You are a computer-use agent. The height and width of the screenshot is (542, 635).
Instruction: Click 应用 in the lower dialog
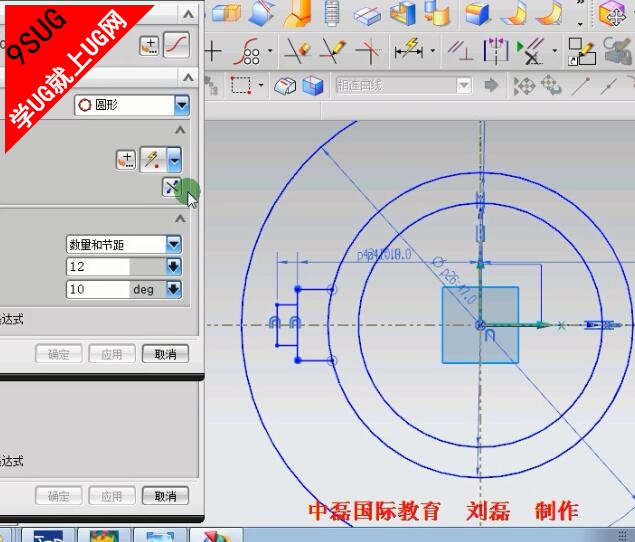click(x=112, y=495)
